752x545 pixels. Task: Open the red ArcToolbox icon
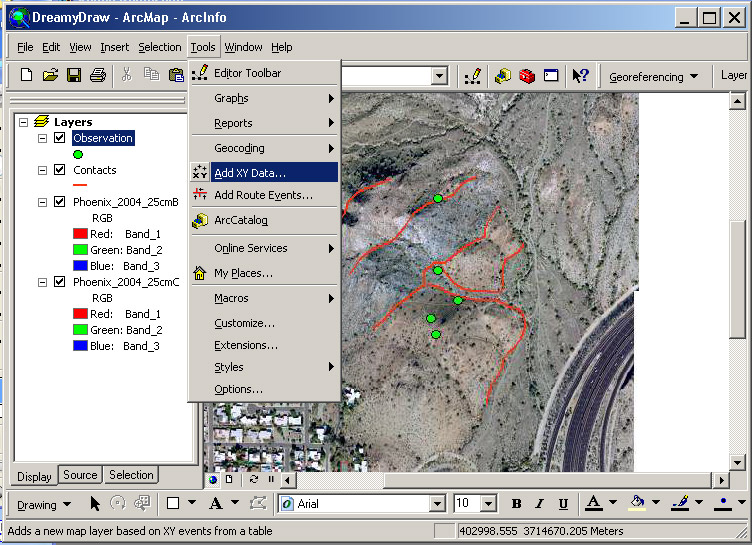527,76
